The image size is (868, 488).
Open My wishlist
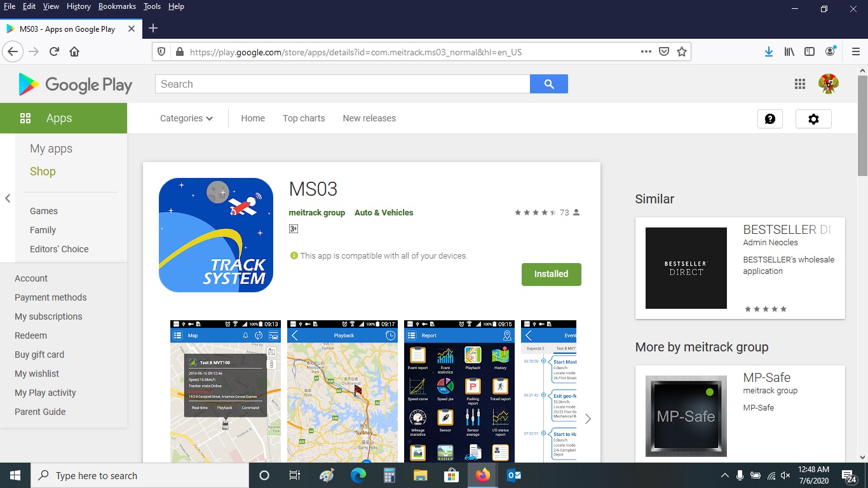click(37, 374)
